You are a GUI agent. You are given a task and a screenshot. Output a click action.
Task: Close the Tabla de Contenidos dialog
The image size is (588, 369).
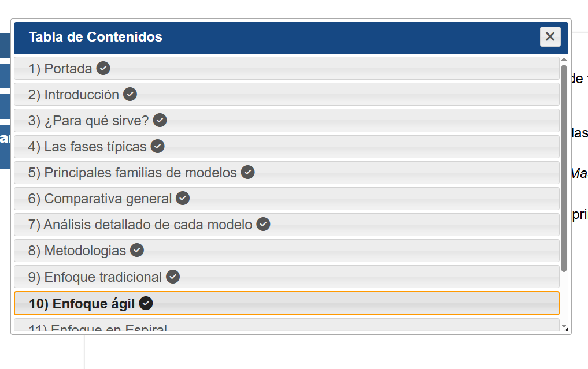click(550, 37)
